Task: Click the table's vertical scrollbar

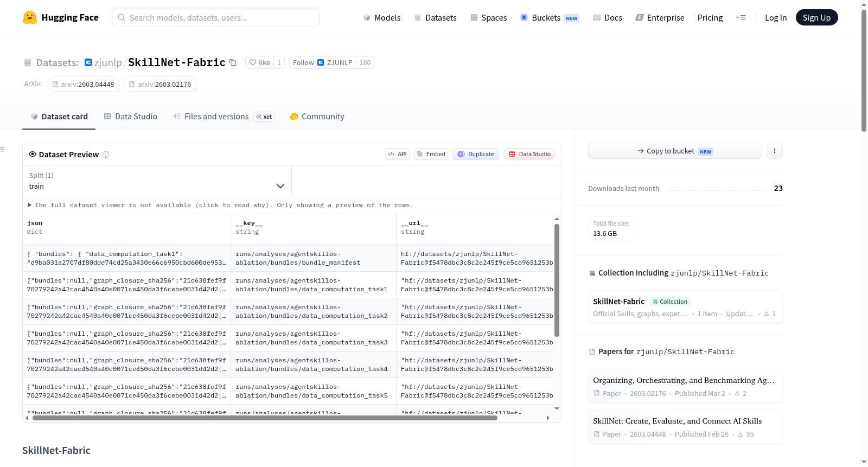Action: [557, 280]
